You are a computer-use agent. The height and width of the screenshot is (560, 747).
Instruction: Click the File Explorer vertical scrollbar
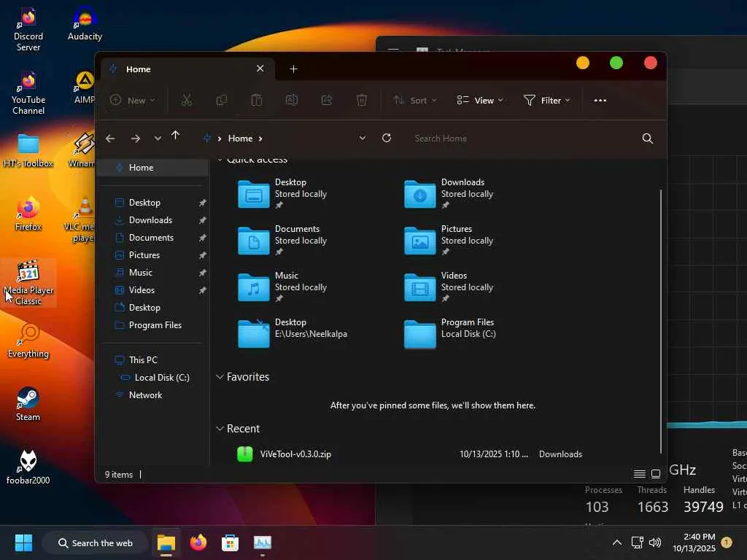click(661, 322)
